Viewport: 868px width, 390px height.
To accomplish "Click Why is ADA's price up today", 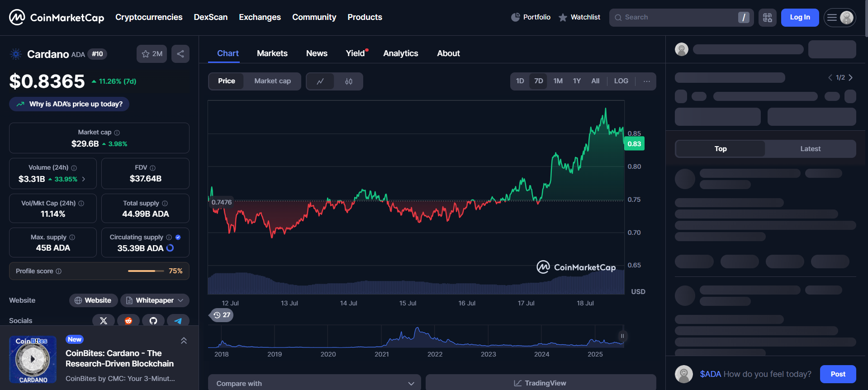I will pos(69,104).
